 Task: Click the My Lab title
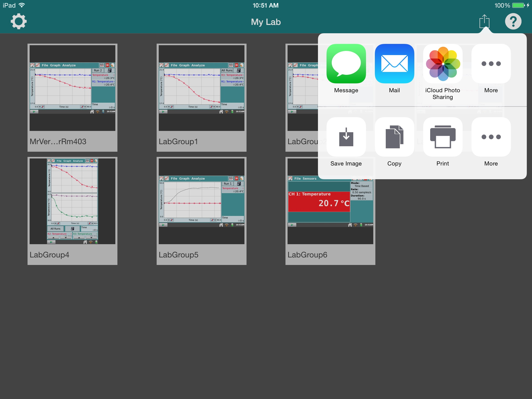[266, 22]
